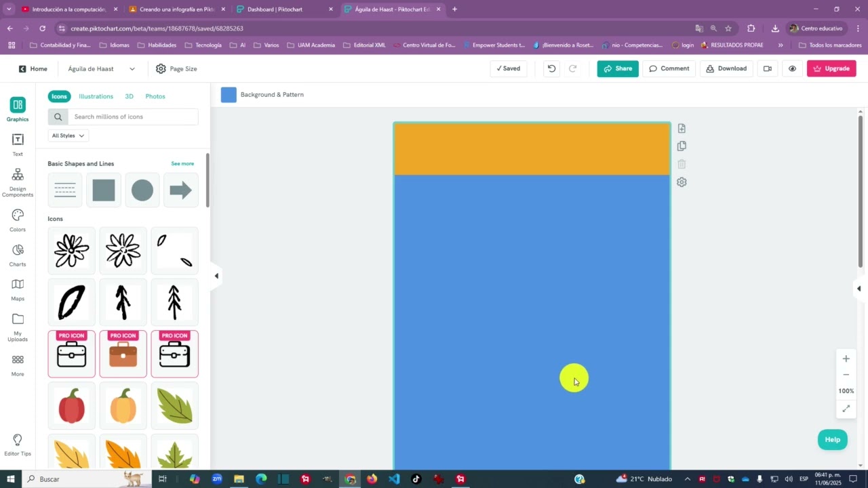The height and width of the screenshot is (488, 868).
Task: Insert the lines basic shape
Action: (x=65, y=190)
